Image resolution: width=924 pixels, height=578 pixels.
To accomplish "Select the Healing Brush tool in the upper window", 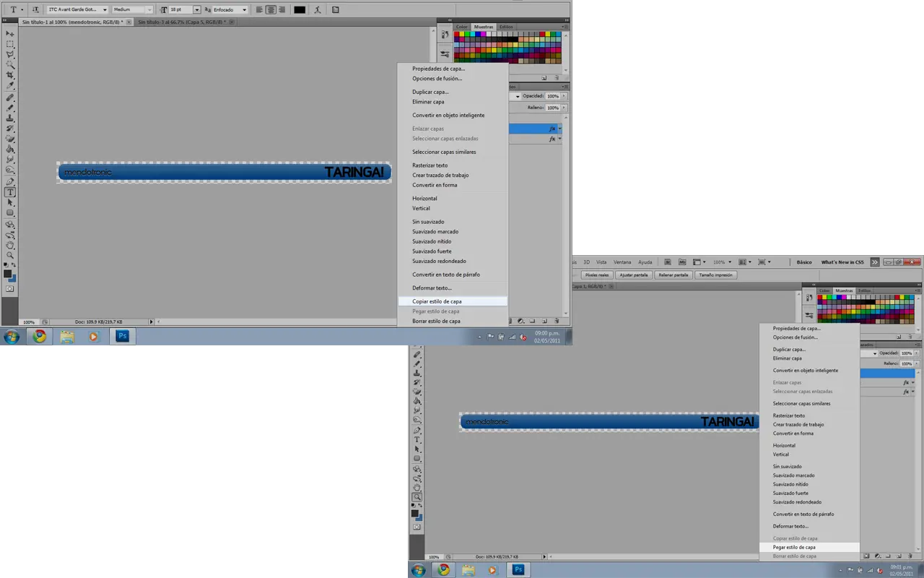I will pos(10,98).
